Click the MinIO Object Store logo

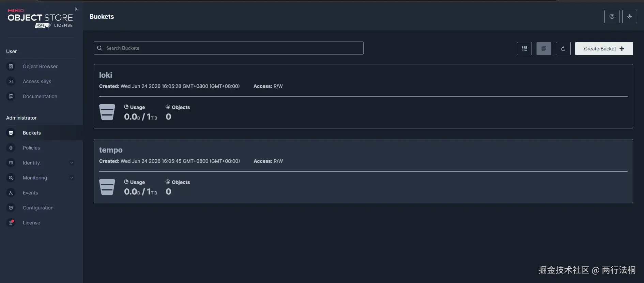pyautogui.click(x=40, y=18)
